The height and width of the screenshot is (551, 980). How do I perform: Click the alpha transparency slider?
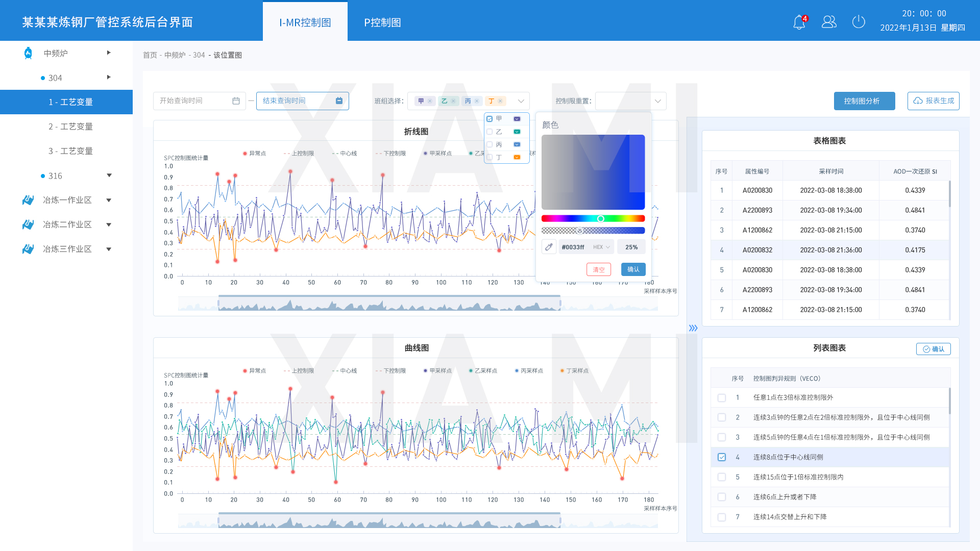click(x=593, y=231)
